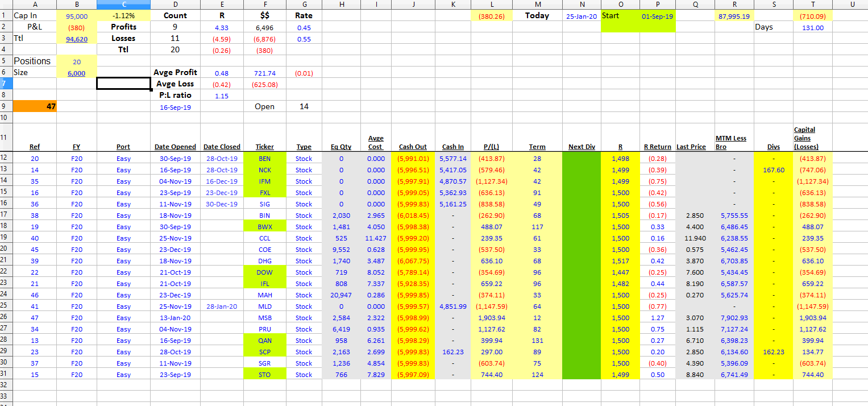
Task: Click the 20,947 quantity cell for MAH
Action: [x=341, y=295]
